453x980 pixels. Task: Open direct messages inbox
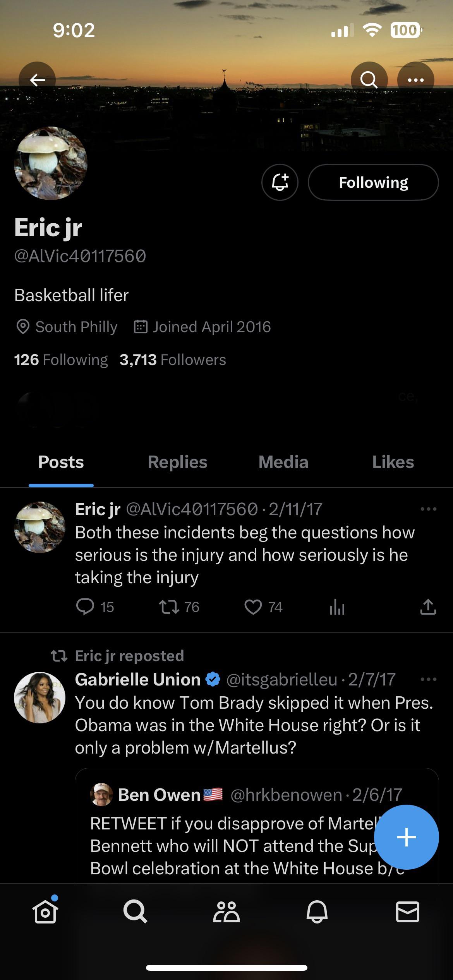click(407, 912)
